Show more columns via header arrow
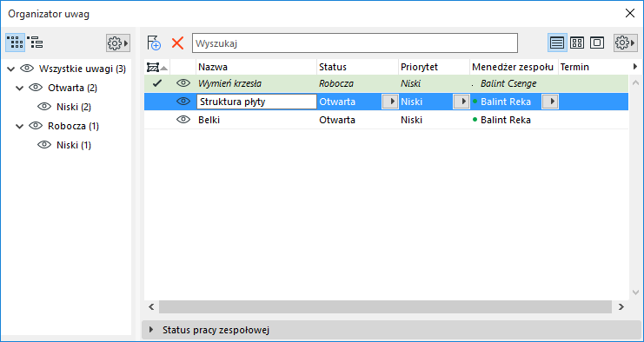Screen dimensions: 644x342 (635, 67)
